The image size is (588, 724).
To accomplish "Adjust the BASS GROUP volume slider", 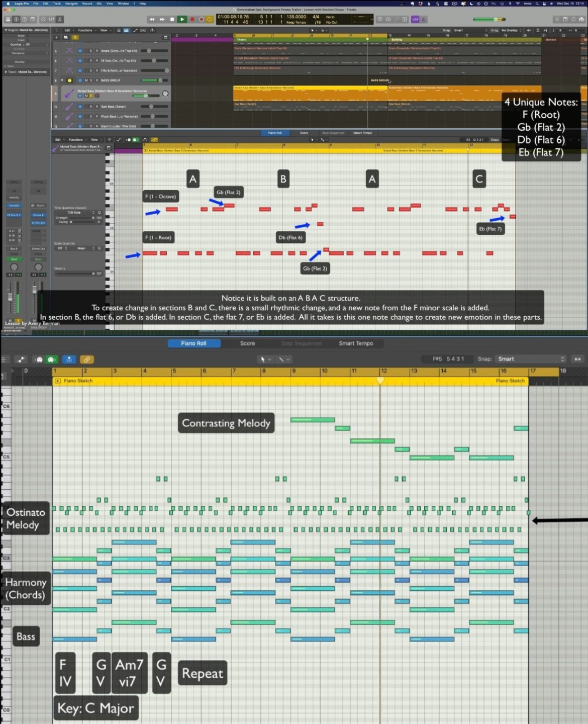I will [154, 80].
